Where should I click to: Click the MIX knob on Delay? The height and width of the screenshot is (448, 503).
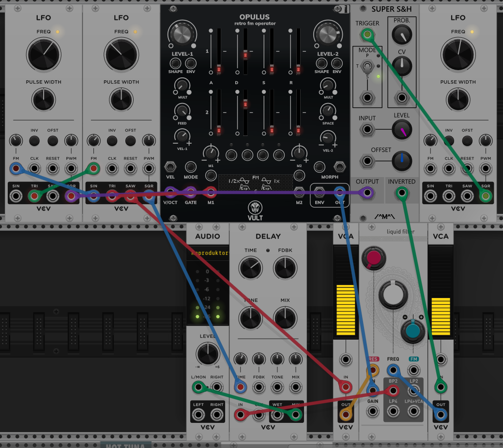tap(285, 318)
